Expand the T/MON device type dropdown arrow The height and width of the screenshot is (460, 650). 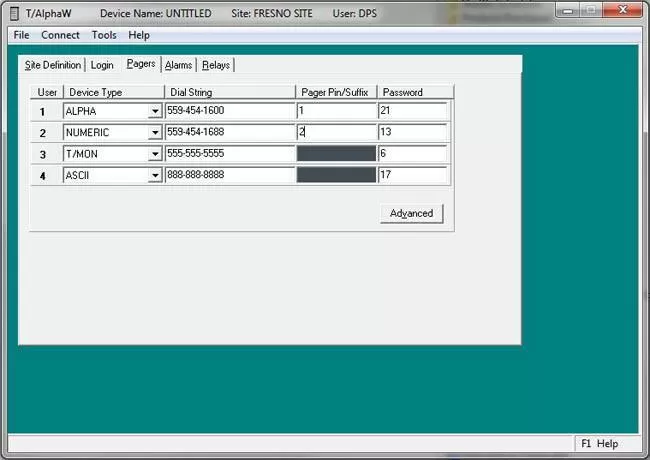[x=155, y=154]
